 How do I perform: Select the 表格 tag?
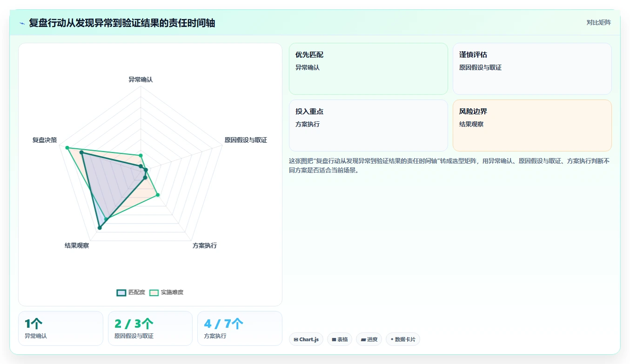point(340,339)
